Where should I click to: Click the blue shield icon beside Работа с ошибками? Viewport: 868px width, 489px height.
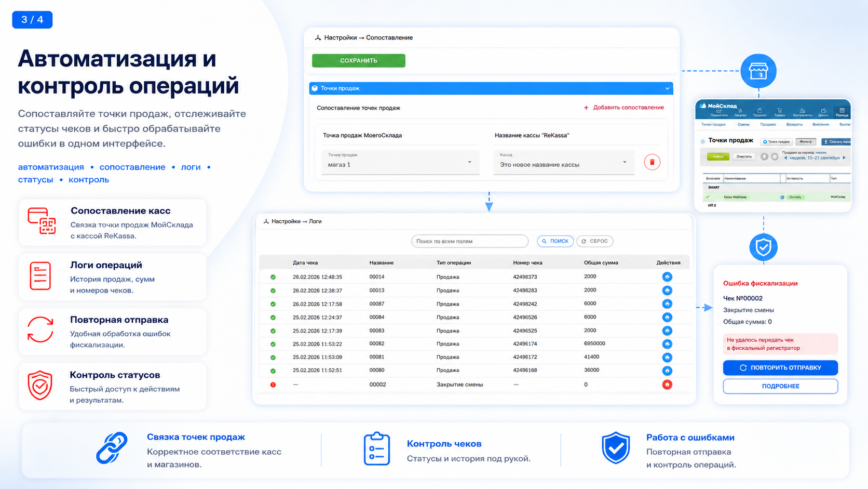click(616, 447)
